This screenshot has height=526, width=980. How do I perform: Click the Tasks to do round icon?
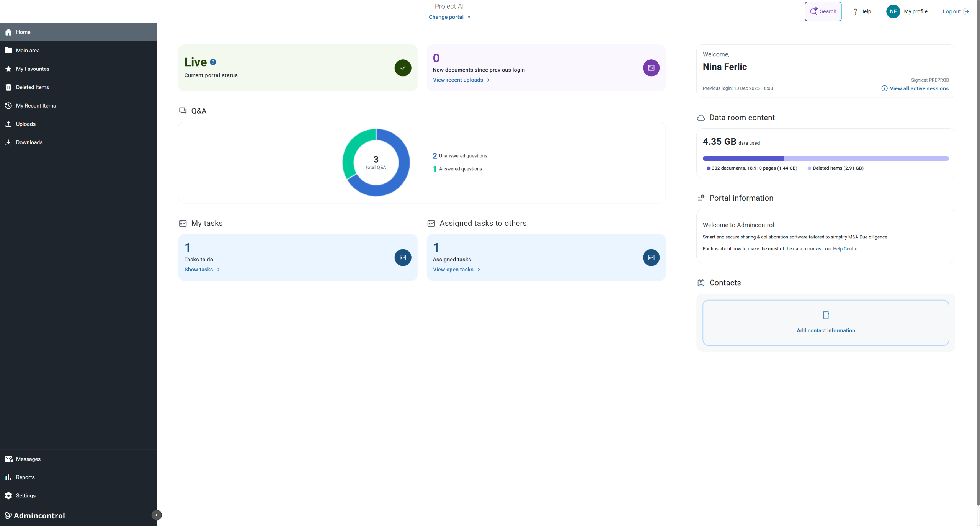tap(403, 258)
